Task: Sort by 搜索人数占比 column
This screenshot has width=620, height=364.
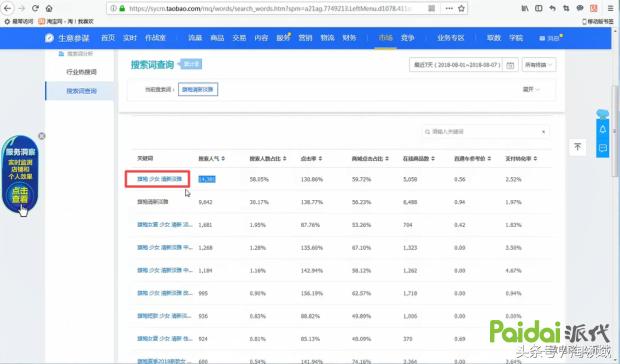Action: [x=267, y=158]
